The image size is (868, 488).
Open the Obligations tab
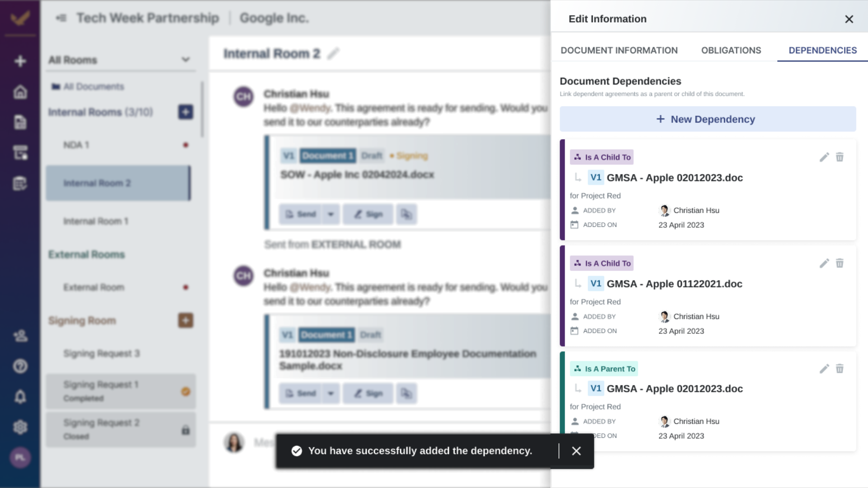tap(731, 50)
